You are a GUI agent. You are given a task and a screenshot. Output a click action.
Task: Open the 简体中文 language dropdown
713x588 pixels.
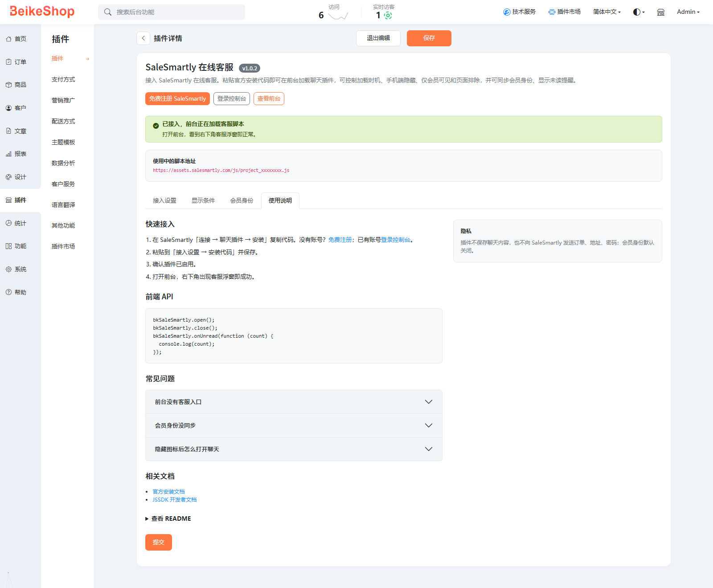click(x=606, y=12)
